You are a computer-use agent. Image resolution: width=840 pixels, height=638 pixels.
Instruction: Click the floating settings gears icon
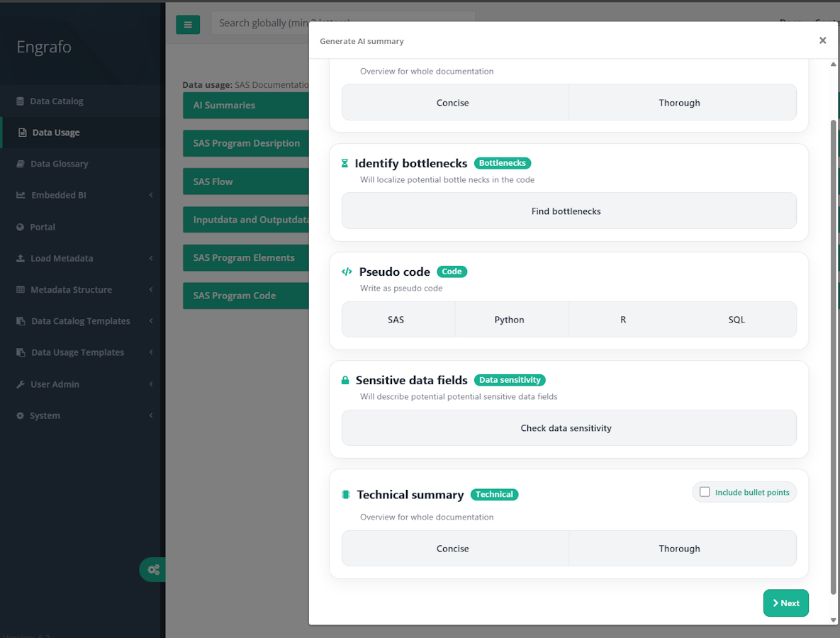[x=153, y=569]
